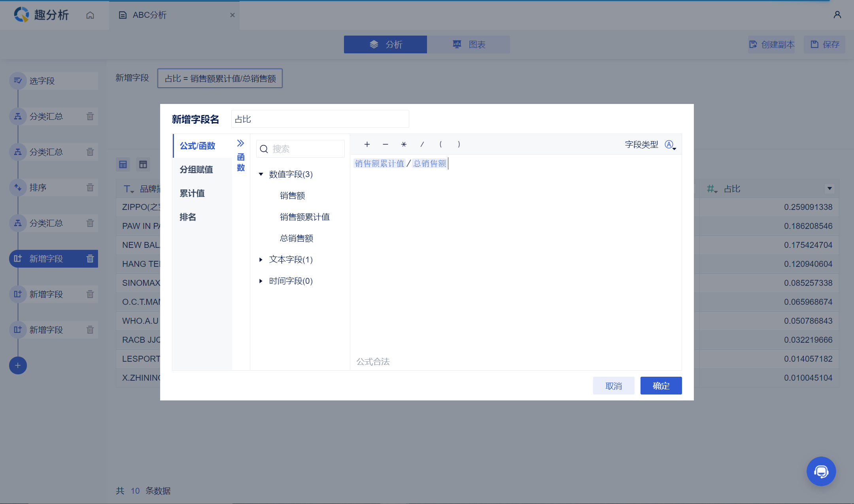854x504 pixels.
Task: Confirm with the 确定 button
Action: [661, 385]
